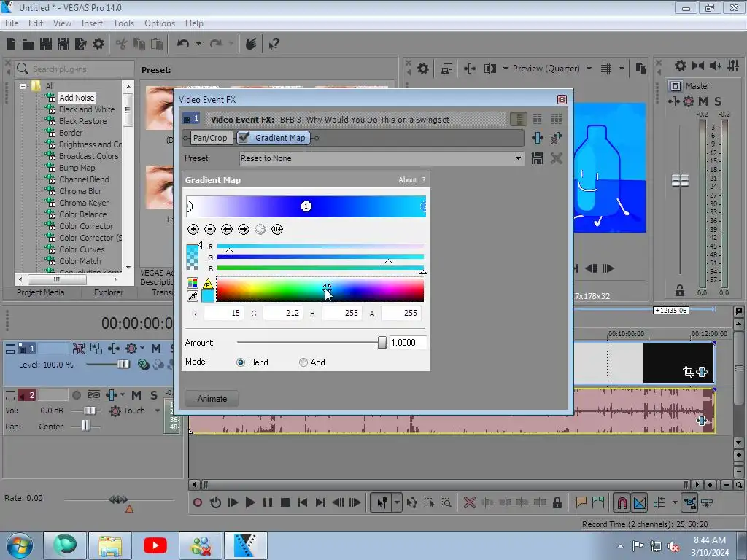Open the Tools menu

click(x=123, y=23)
